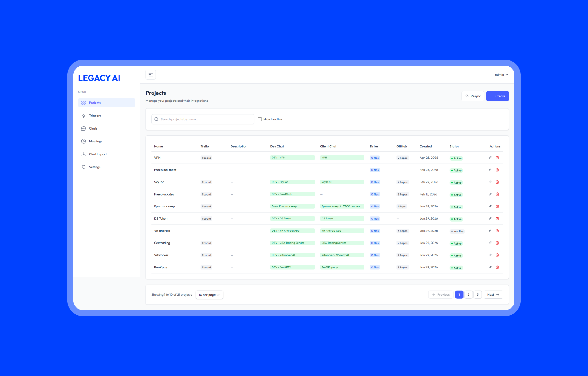The height and width of the screenshot is (376, 588).
Task: Edit the Vitworker project
Action: 490,255
